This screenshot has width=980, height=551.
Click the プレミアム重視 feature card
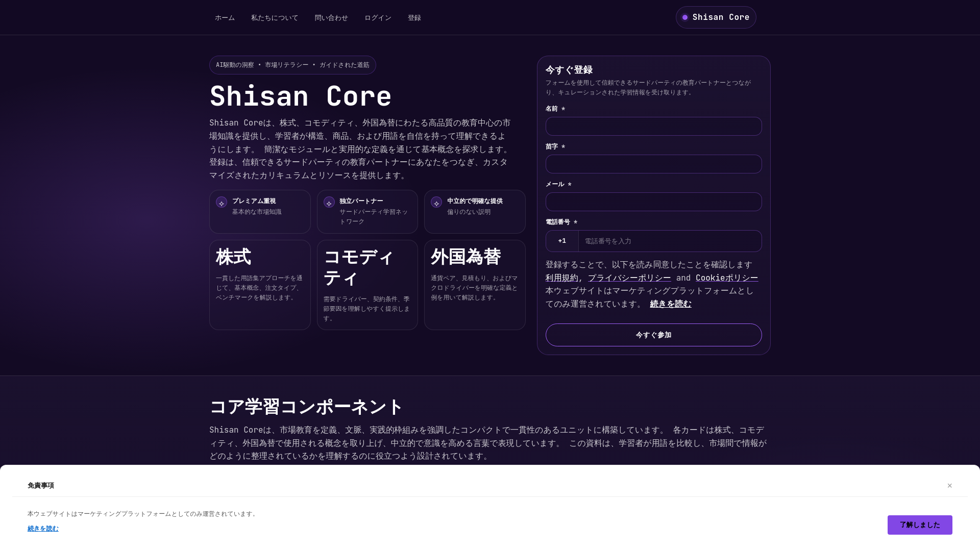pyautogui.click(x=260, y=212)
